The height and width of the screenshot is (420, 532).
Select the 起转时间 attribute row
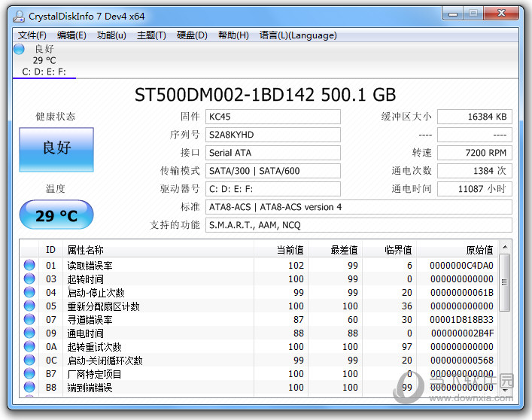point(259,278)
